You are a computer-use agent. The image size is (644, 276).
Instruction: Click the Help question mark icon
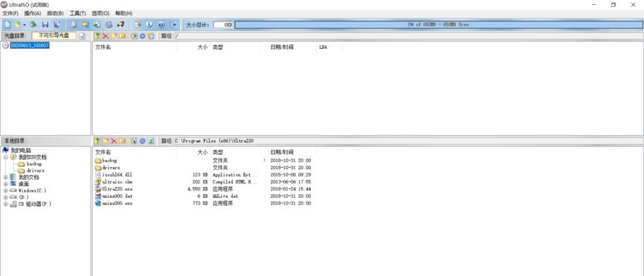point(161,25)
